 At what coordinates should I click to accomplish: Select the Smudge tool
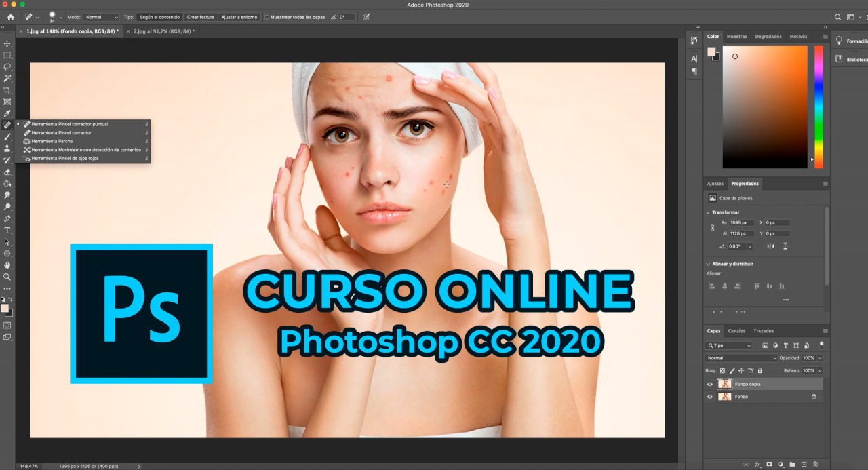7,195
